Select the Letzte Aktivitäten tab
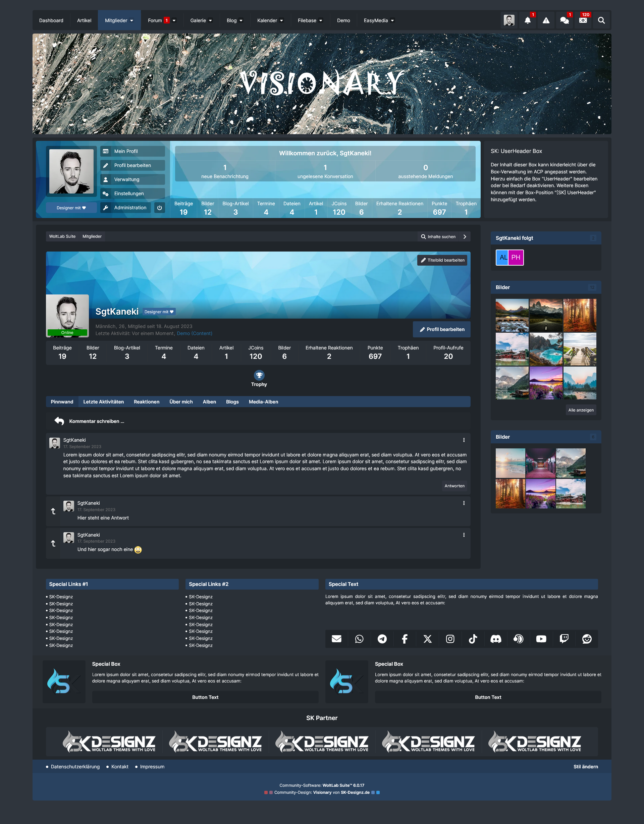This screenshot has height=824, width=644. tap(103, 402)
